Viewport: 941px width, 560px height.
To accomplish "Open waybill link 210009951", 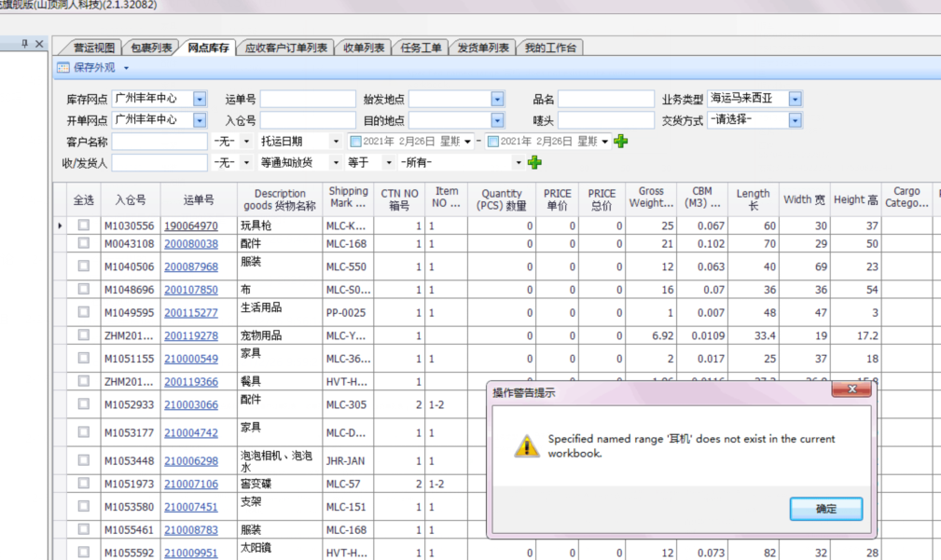I will click(191, 553).
